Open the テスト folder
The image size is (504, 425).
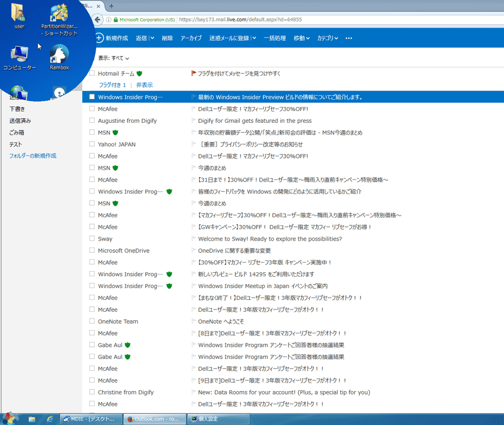tap(15, 144)
